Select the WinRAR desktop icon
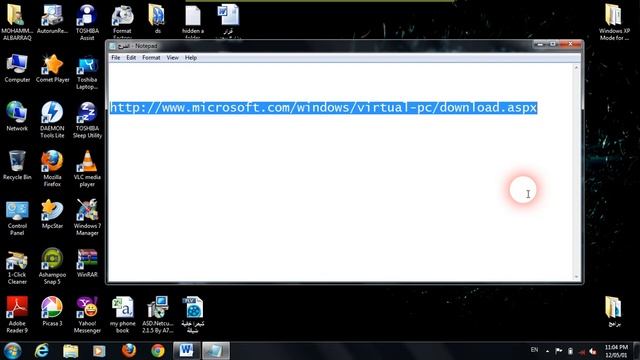640x360 pixels. pos(87,263)
